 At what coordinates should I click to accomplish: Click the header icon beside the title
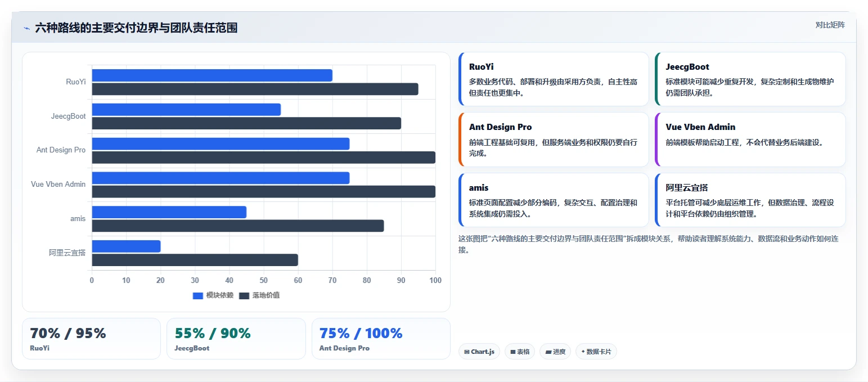pyautogui.click(x=26, y=28)
